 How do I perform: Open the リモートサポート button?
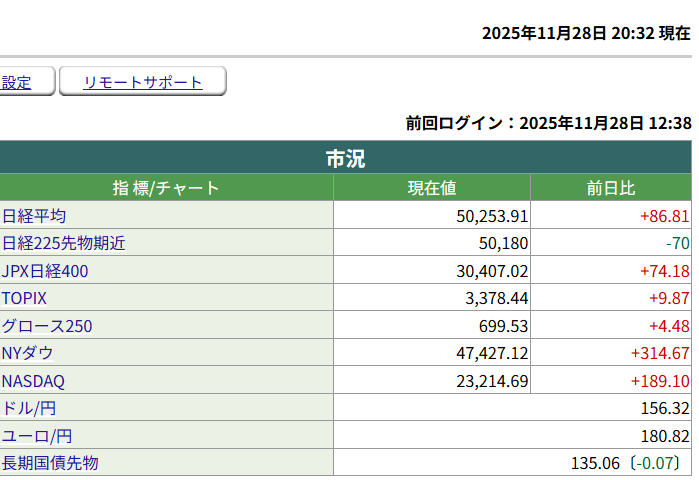(142, 83)
